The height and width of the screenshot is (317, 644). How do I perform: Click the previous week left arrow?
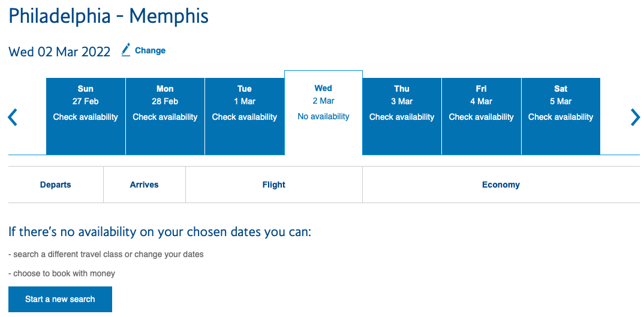pyautogui.click(x=13, y=117)
